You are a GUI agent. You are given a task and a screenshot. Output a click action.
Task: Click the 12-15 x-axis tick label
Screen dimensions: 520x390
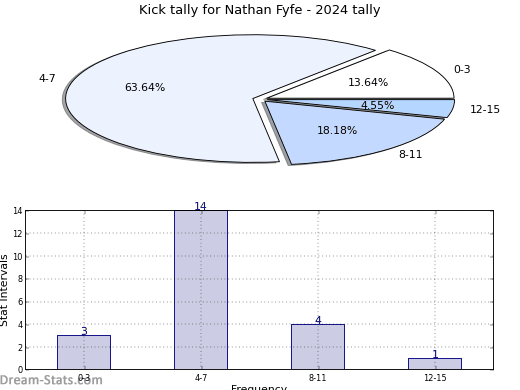click(x=435, y=378)
